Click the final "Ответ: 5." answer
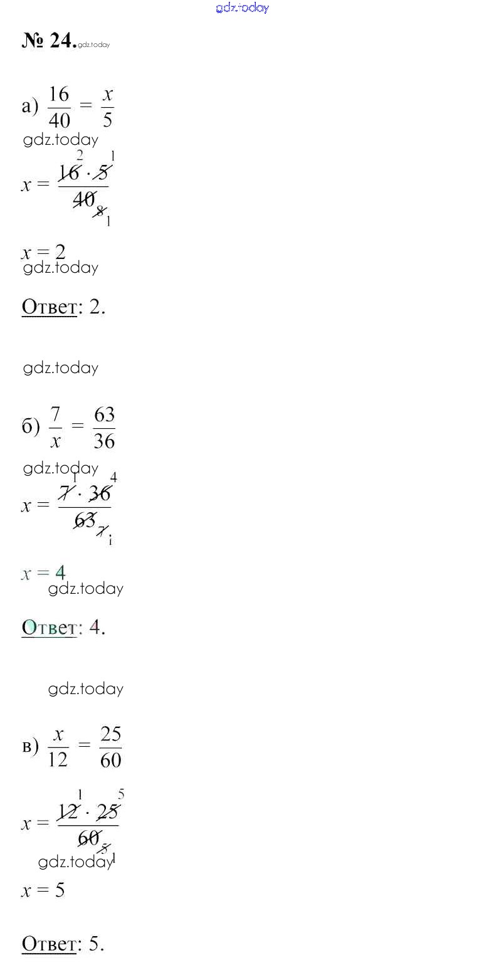The width and height of the screenshot is (484, 980). click(x=63, y=944)
